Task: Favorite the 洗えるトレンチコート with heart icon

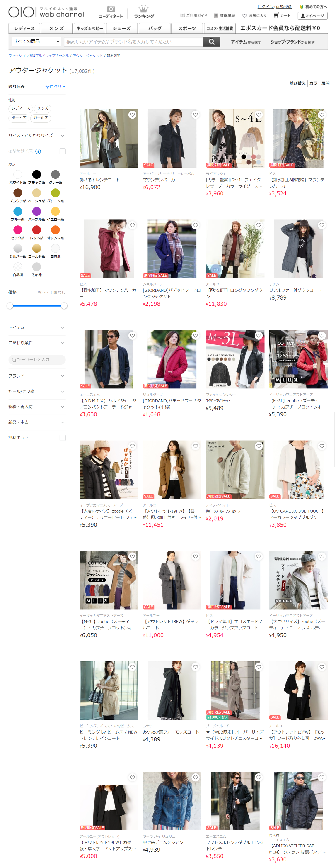Action: tap(132, 115)
